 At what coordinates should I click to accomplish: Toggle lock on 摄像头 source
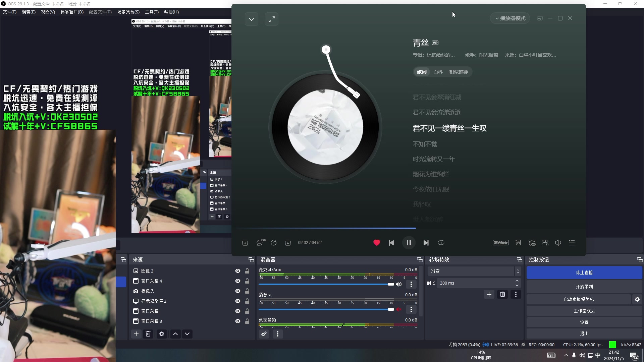[x=247, y=291]
